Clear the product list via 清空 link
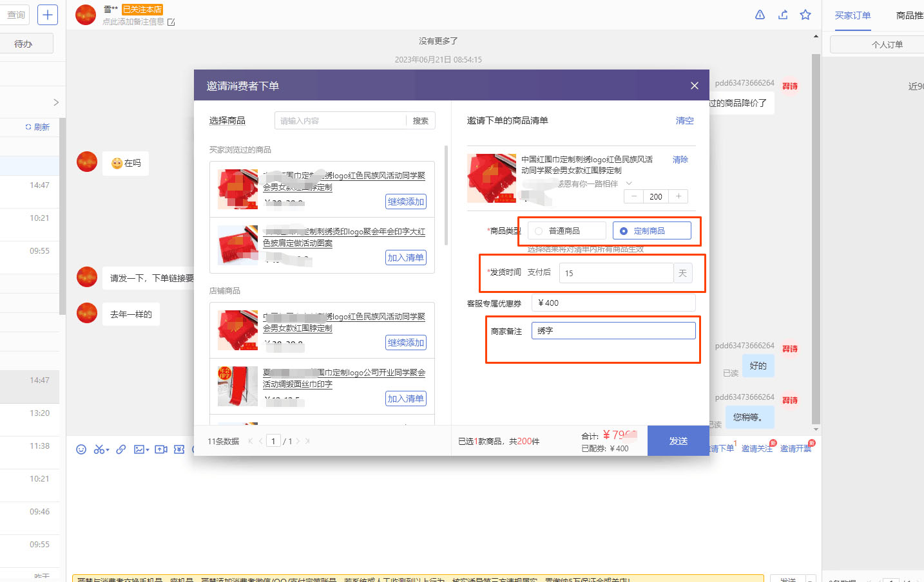 684,120
